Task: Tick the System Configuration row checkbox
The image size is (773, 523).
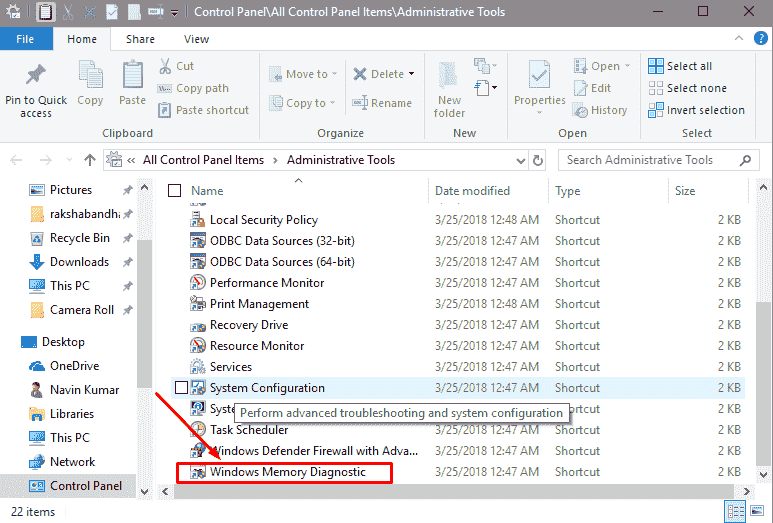Action: (181, 388)
